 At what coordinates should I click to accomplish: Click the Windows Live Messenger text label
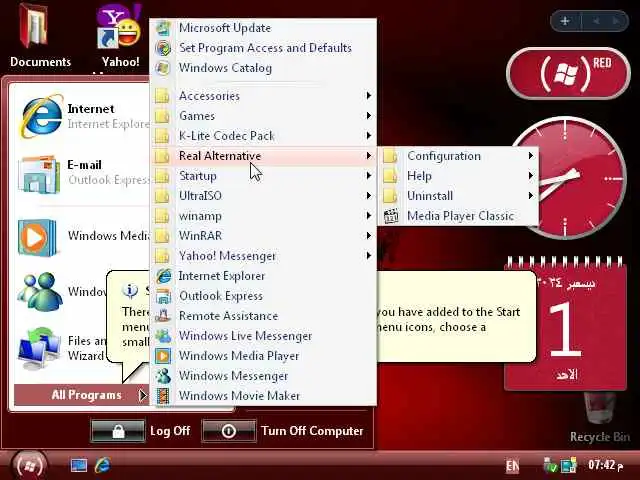(245, 336)
